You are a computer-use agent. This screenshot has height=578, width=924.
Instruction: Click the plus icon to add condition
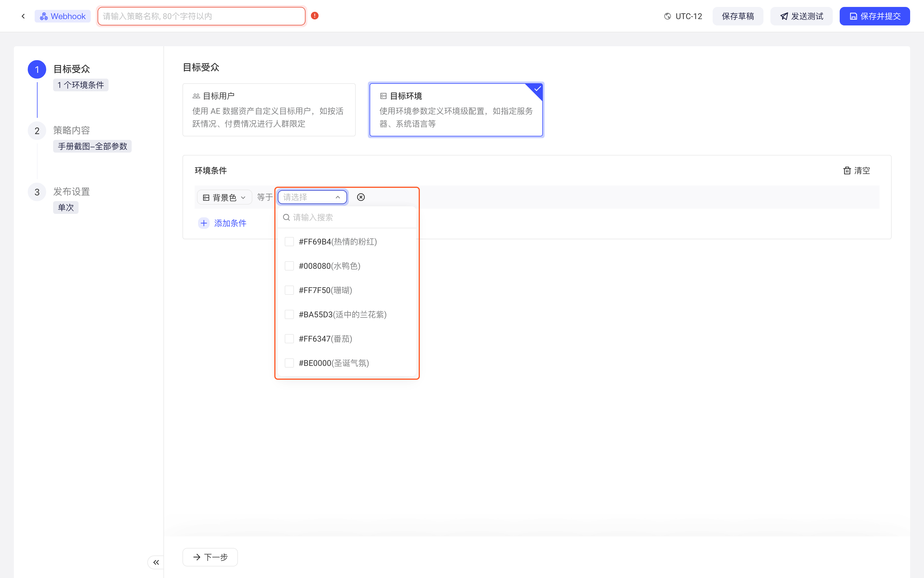204,223
